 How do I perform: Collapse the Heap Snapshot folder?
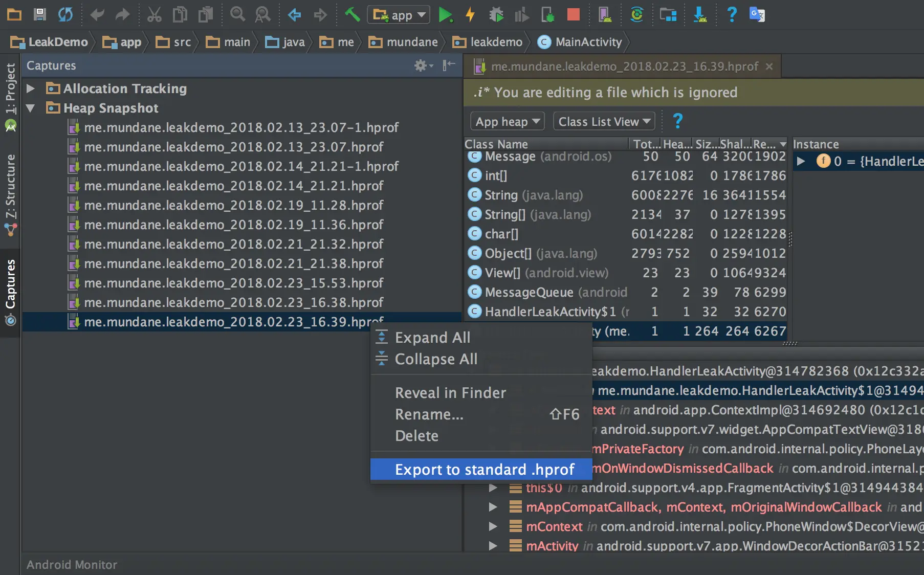[31, 108]
